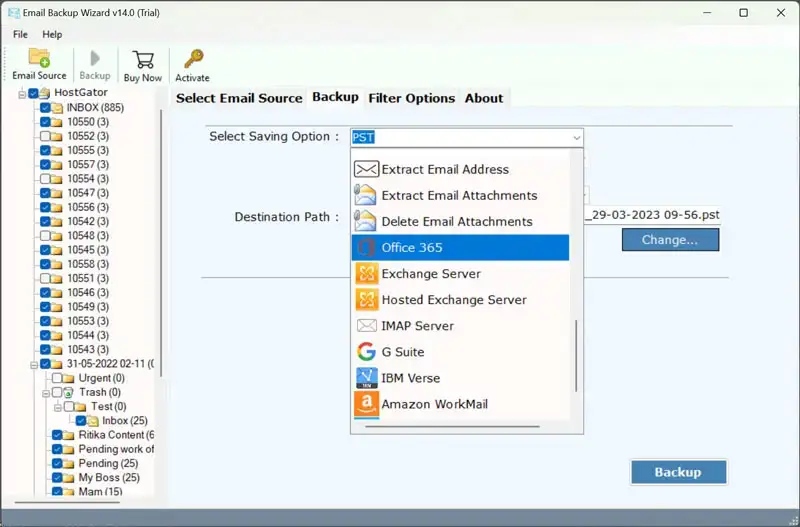Check the 10552 (3) folder checkbox
Screen dimensions: 800x527
45,136
